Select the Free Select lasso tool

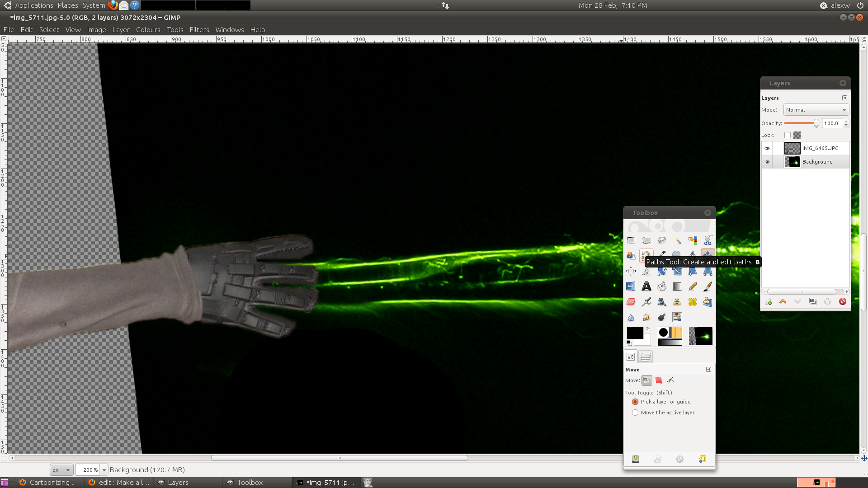click(x=662, y=240)
